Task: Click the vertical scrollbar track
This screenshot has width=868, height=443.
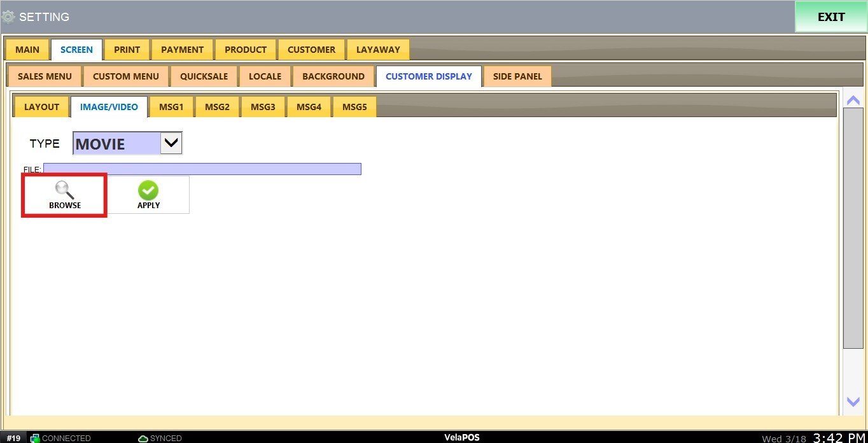Action: [853, 369]
